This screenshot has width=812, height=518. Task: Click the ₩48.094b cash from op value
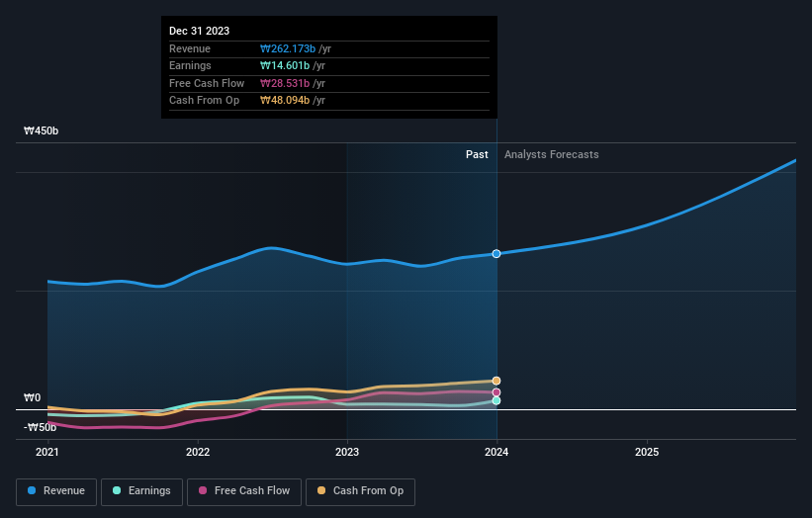[x=285, y=101]
